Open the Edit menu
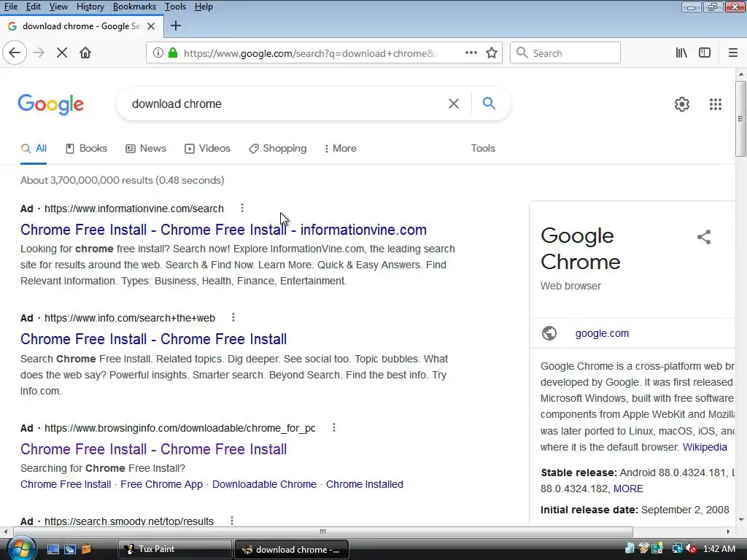The width and height of the screenshot is (747, 560). (34, 7)
